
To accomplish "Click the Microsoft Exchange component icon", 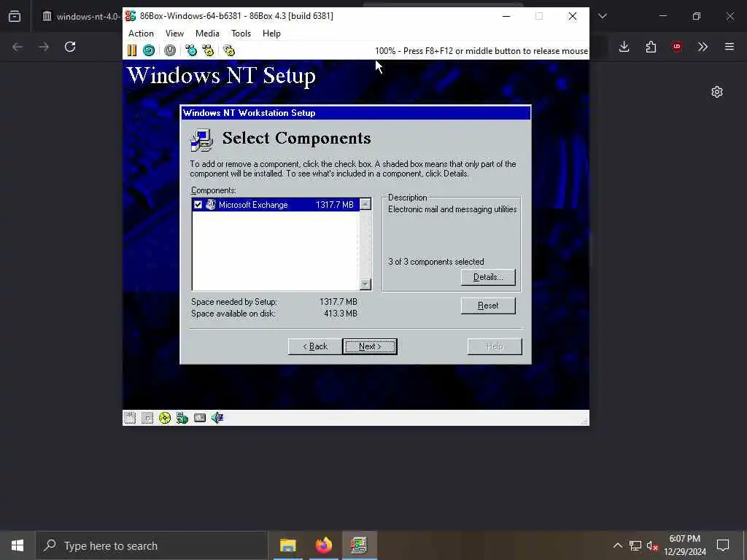I will 211,205.
